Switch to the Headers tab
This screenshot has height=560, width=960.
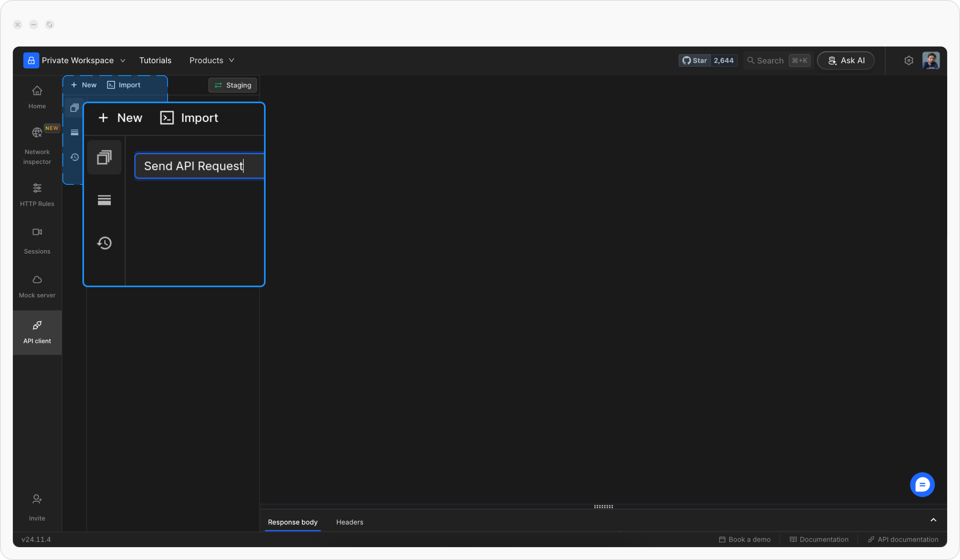coord(350,522)
